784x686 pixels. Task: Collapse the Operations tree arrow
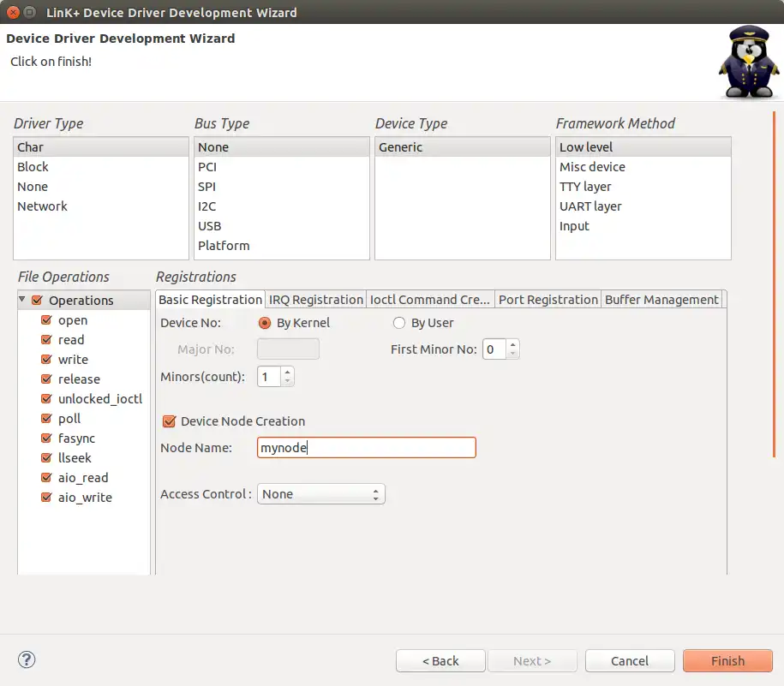click(x=22, y=299)
